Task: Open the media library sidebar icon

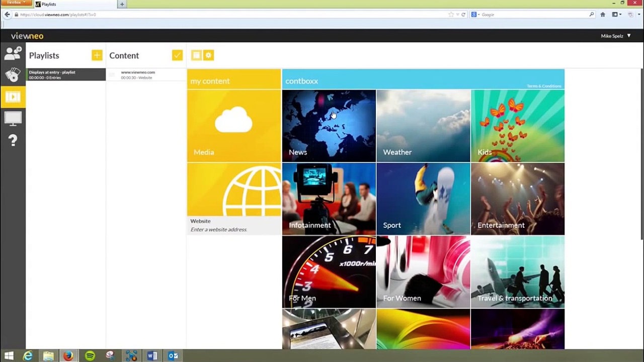Action: [x=13, y=74]
